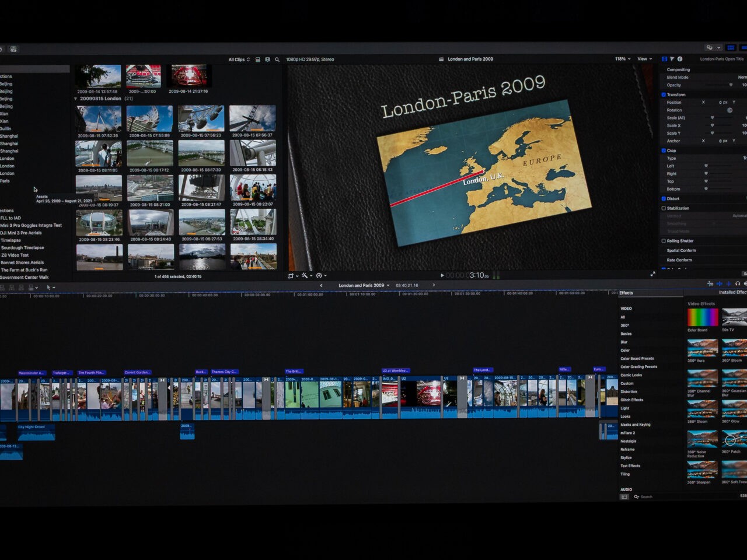Click the headphones audio skimming icon

(738, 283)
